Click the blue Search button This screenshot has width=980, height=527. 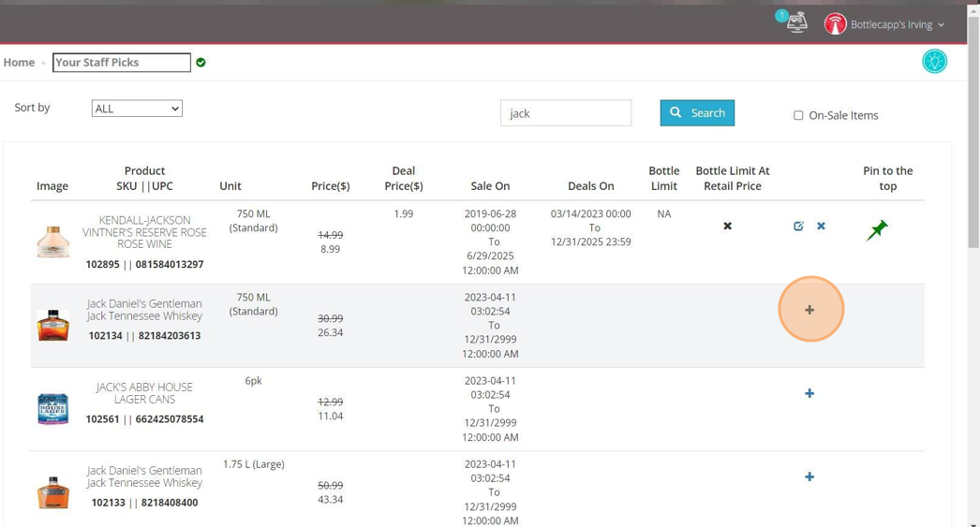(x=697, y=113)
